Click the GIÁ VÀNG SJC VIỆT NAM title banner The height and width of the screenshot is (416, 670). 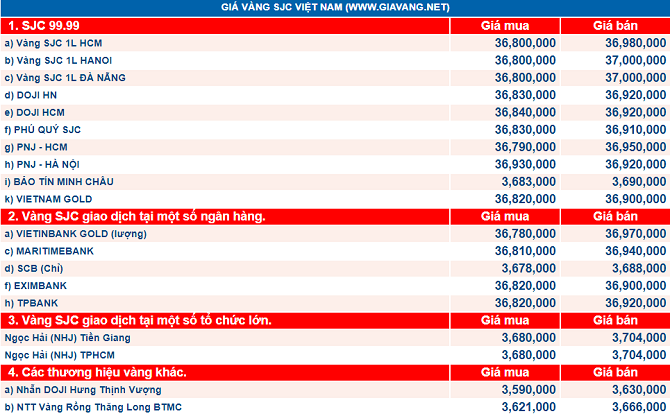335,7
